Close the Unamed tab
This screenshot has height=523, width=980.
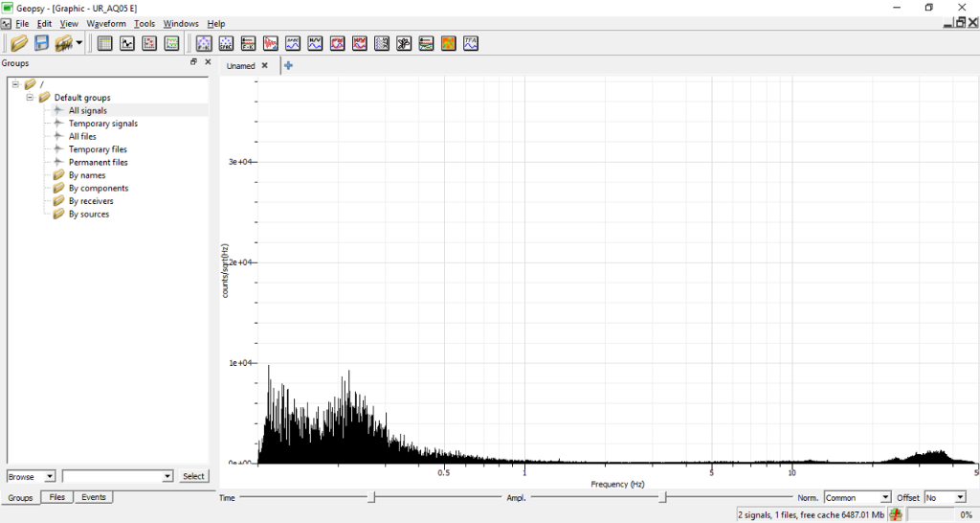[x=265, y=66]
